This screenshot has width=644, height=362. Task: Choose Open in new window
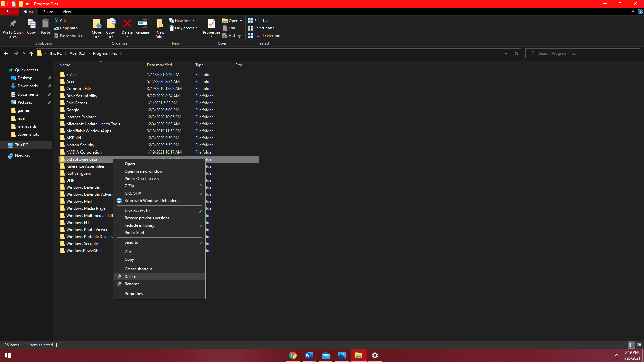(159, 171)
